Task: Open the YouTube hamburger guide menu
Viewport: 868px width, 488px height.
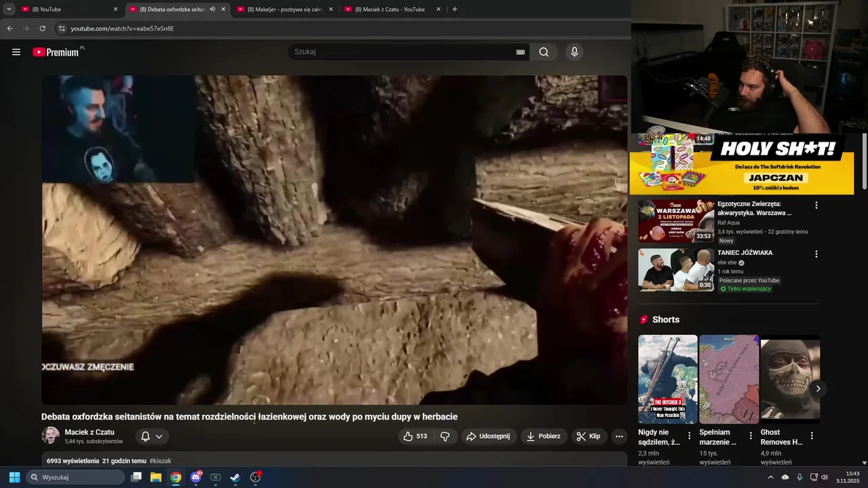Action: click(x=16, y=52)
